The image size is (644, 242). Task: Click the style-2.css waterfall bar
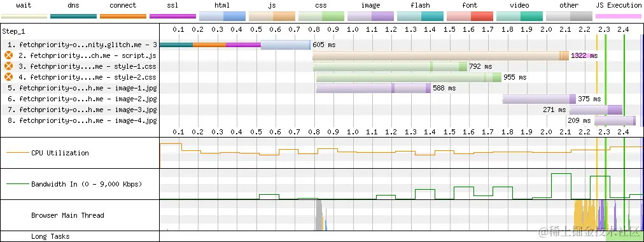click(x=409, y=77)
